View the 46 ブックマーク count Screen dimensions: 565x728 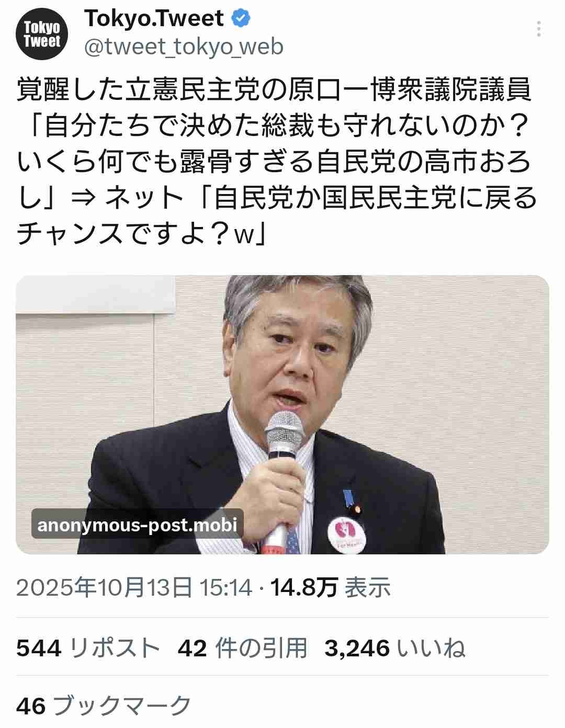(x=104, y=706)
